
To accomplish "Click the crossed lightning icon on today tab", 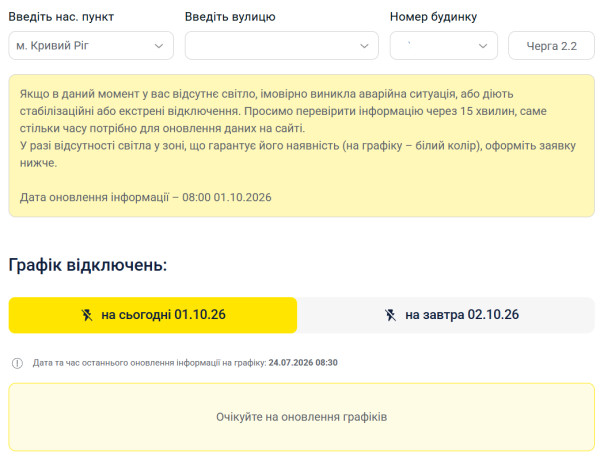I will pos(87,315).
